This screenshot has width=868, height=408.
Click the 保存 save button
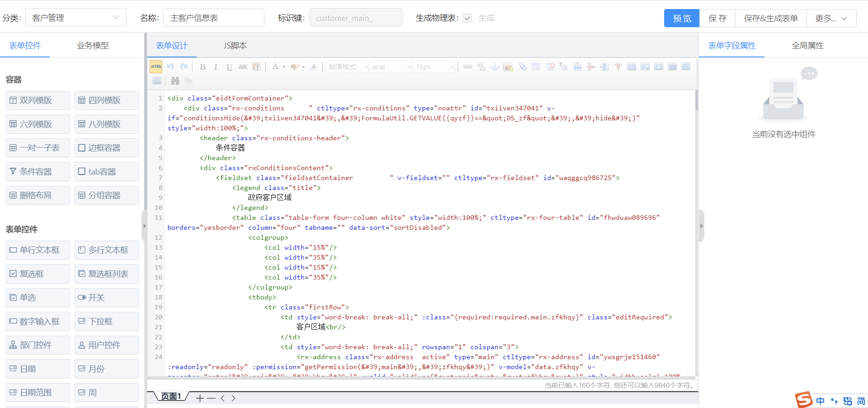(717, 18)
